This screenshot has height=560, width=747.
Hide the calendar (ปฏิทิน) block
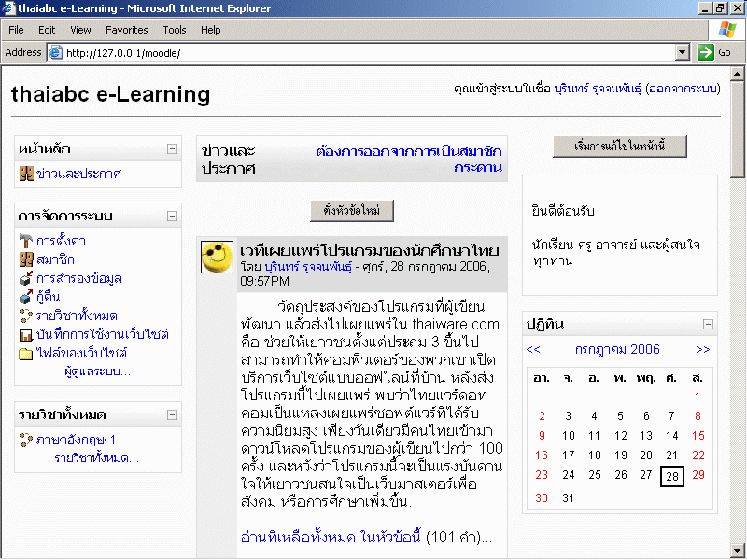point(708,324)
